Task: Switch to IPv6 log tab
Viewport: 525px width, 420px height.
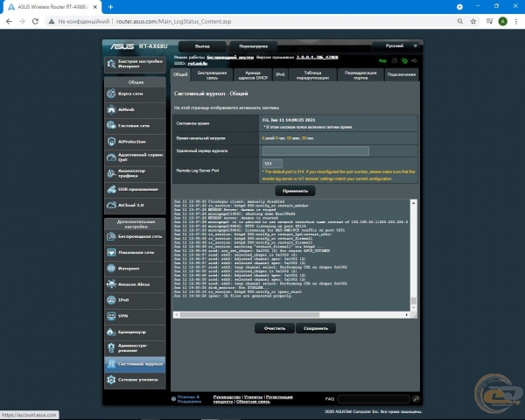Action: pyautogui.click(x=280, y=75)
